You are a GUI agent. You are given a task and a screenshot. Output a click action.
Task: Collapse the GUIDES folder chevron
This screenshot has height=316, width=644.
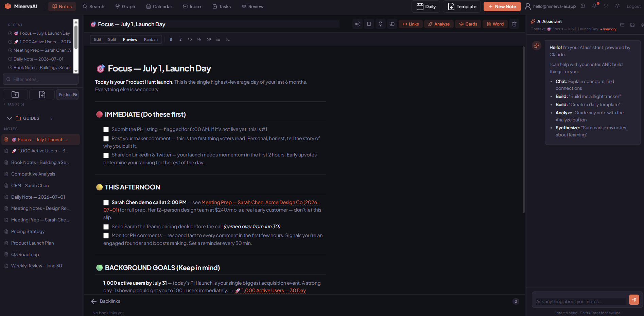point(10,118)
